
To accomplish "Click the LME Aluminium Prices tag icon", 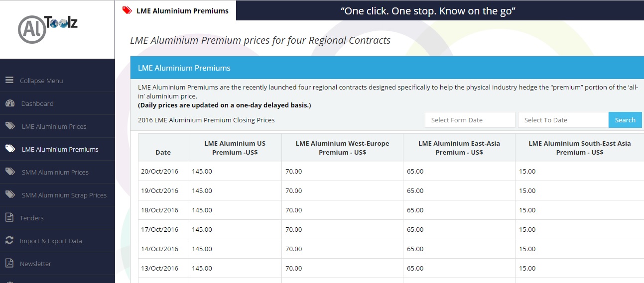I will [x=10, y=126].
